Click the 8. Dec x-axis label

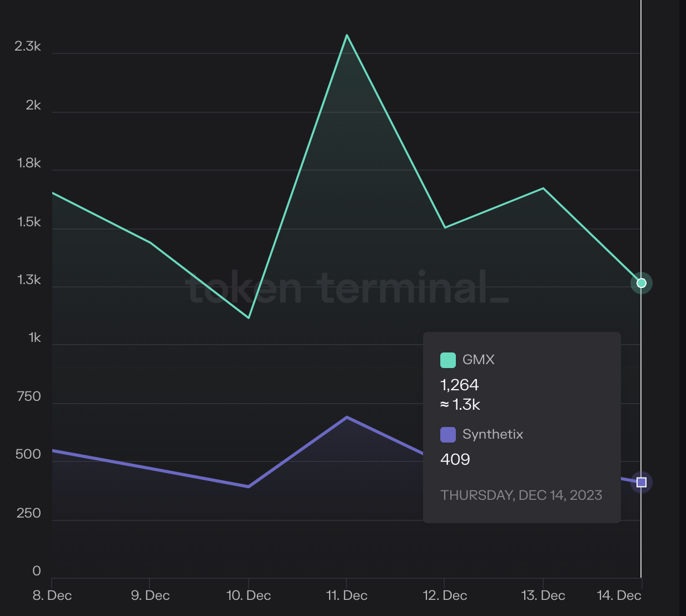tap(52, 595)
